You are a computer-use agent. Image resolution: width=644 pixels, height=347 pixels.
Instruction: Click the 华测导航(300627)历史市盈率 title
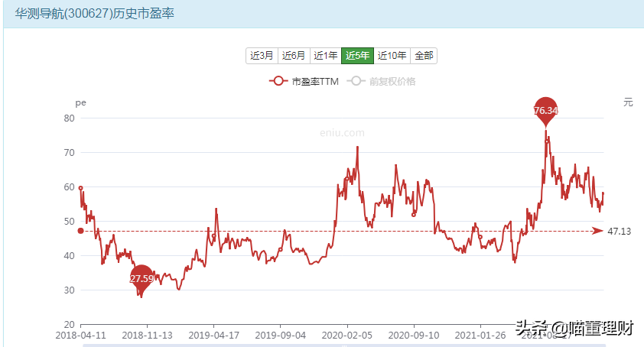click(95, 13)
